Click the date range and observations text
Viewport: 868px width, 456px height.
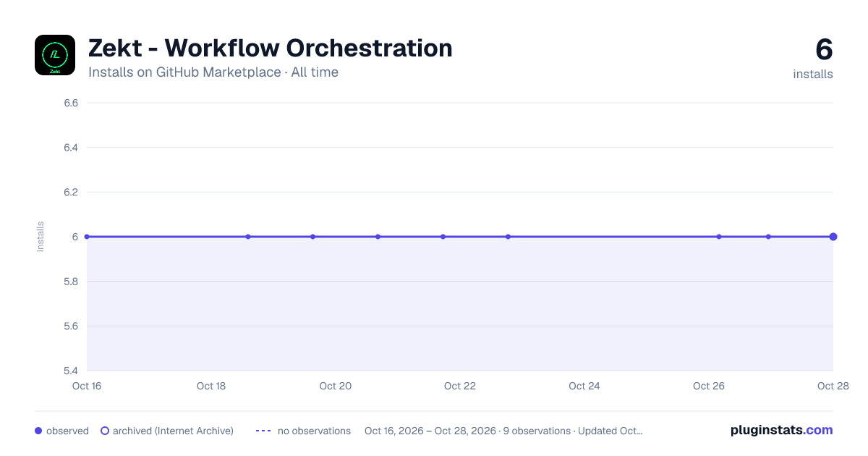point(503,431)
